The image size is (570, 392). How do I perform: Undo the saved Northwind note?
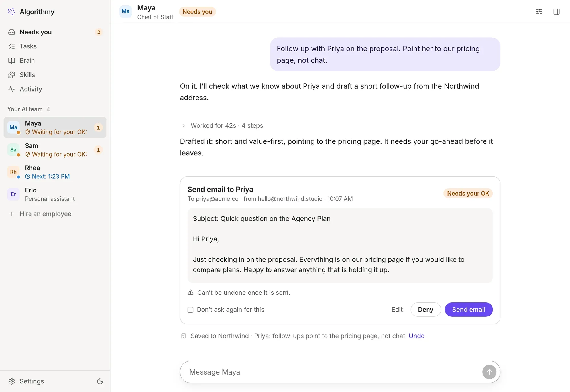[x=416, y=336]
